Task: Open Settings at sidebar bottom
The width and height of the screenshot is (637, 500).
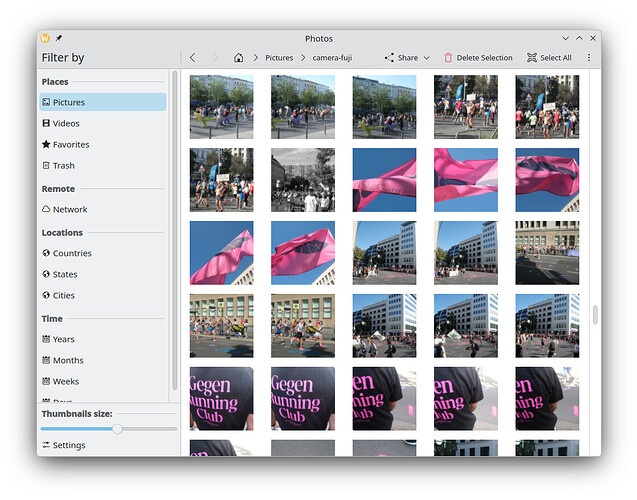Action: click(x=63, y=445)
